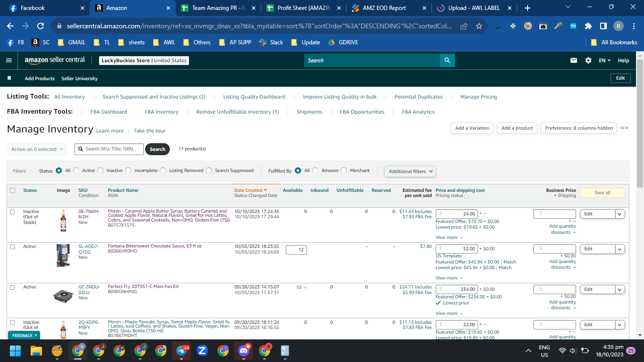Screen dimensions: 644x362
Task: Expand View more under the $24.00 price
Action: [x=449, y=238]
